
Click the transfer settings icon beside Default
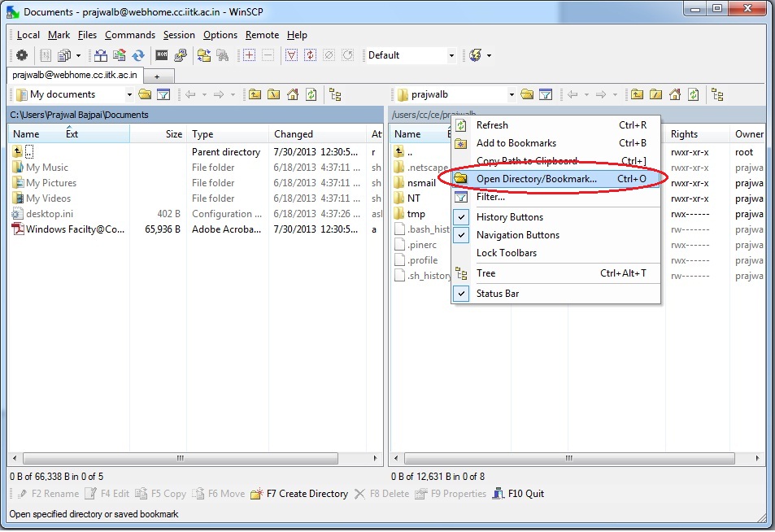pyautogui.click(x=476, y=55)
